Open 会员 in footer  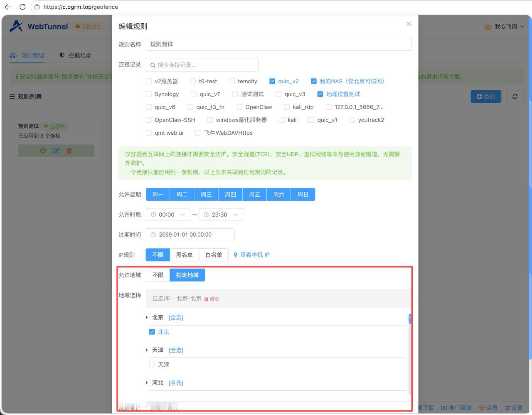click(488, 408)
